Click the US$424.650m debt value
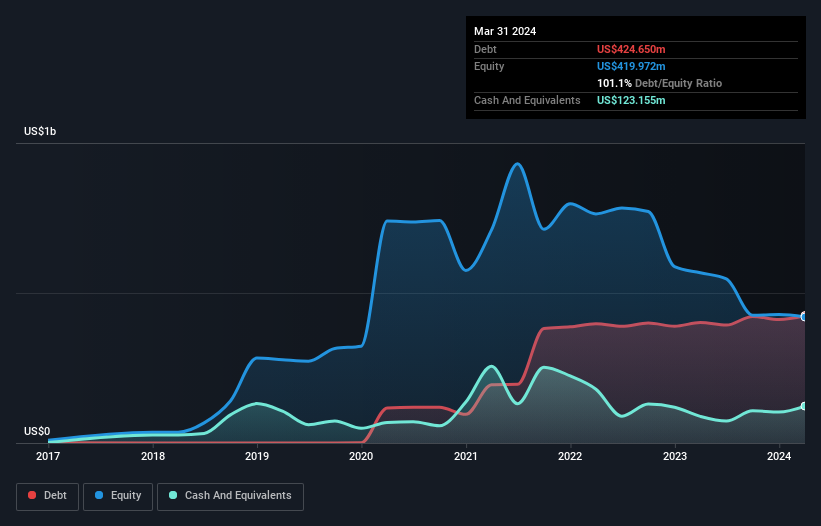 [x=631, y=49]
